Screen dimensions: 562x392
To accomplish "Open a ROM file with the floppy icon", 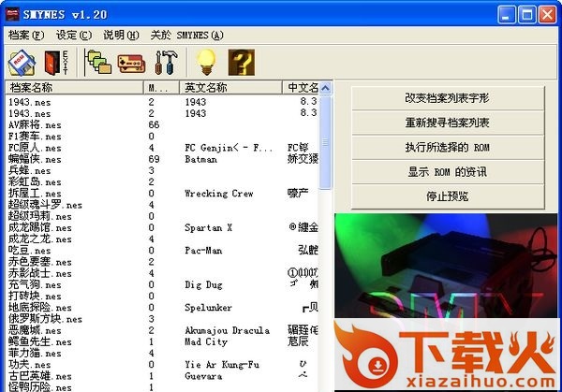I will tap(22, 63).
